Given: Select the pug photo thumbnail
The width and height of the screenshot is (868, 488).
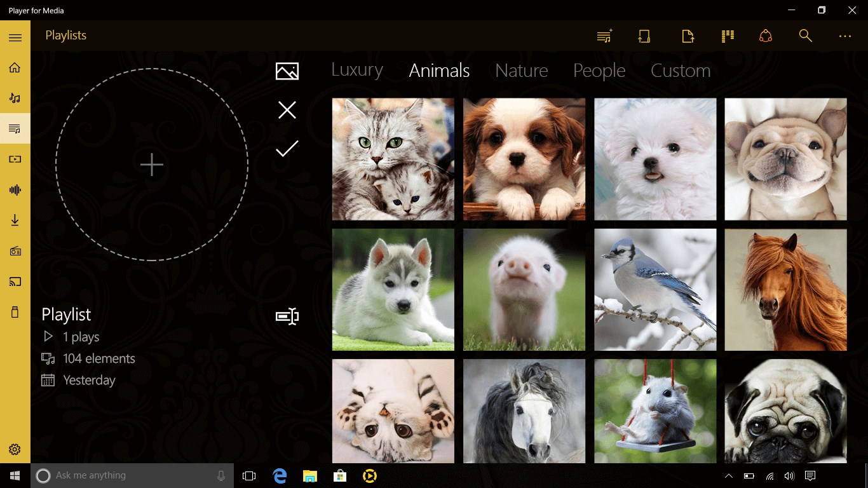Looking at the screenshot, I should point(785,411).
